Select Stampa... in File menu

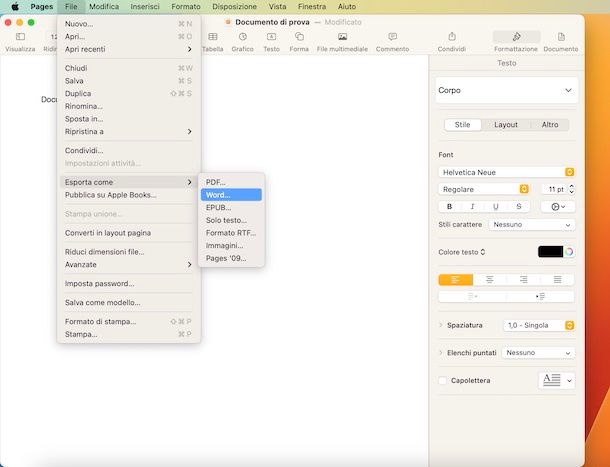[x=128, y=334]
